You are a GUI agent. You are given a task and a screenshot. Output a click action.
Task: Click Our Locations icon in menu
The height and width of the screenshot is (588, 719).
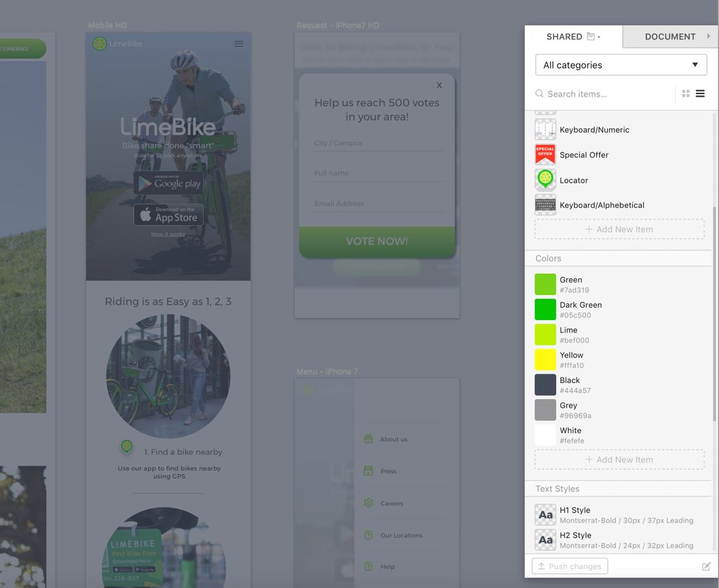pos(368,535)
